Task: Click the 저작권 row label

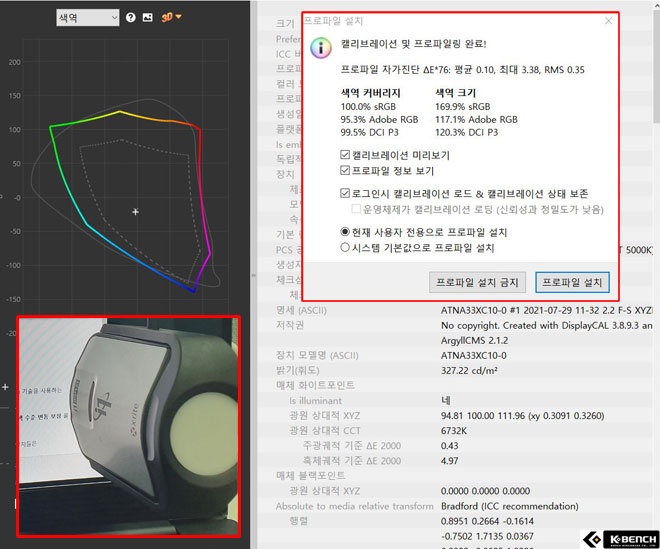Action: coord(290,325)
